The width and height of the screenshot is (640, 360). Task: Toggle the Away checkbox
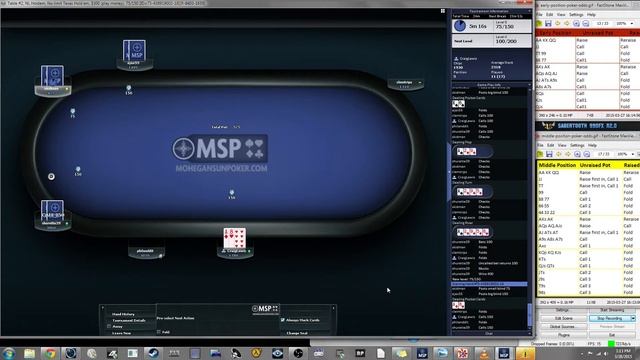point(109,326)
